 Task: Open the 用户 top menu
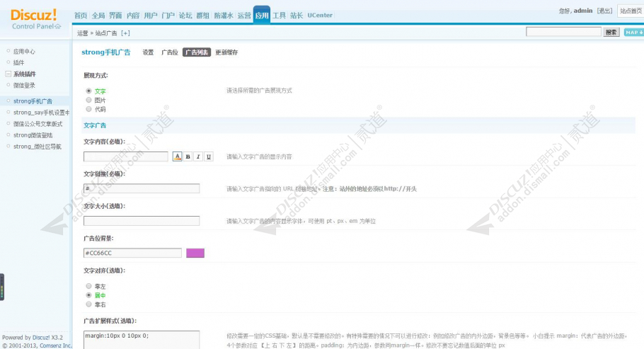[x=151, y=16]
